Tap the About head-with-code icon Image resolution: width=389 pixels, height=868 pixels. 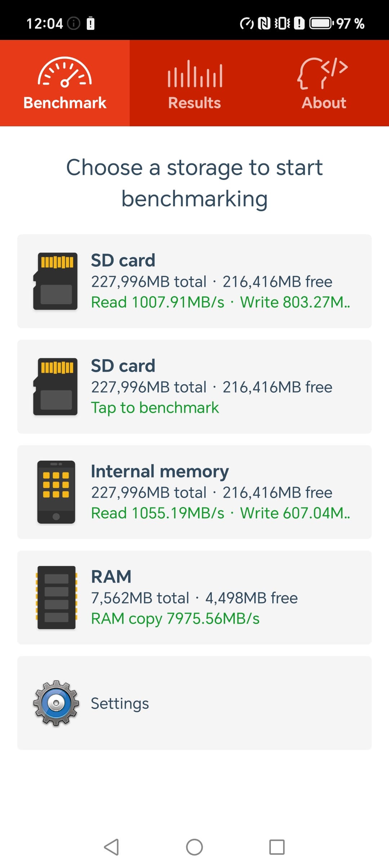pyautogui.click(x=323, y=73)
